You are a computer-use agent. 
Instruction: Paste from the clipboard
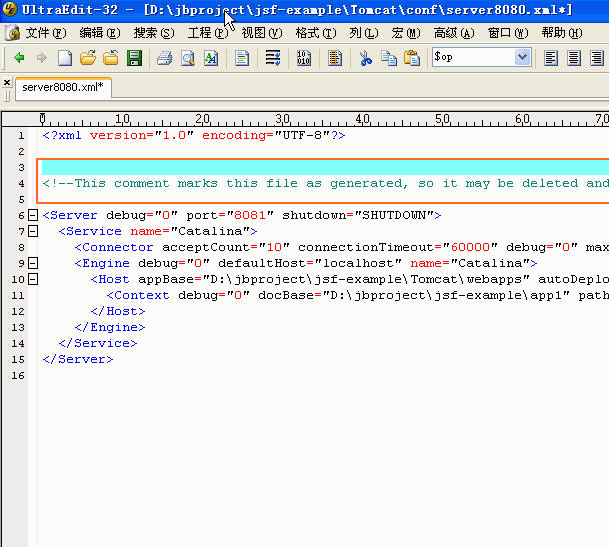tap(412, 58)
